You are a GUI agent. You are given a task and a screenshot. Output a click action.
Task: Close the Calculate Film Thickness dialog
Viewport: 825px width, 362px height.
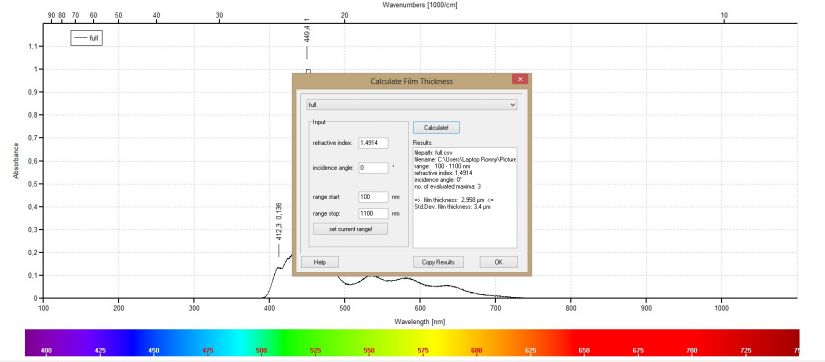pos(520,79)
